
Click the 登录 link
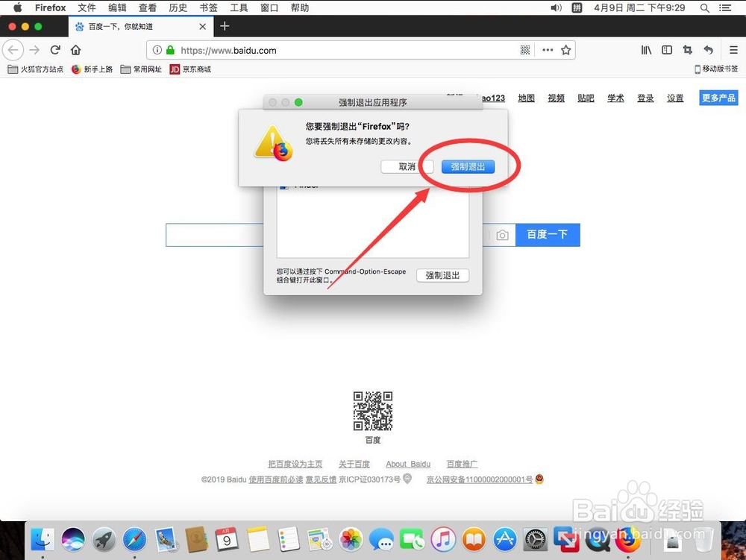tap(645, 98)
